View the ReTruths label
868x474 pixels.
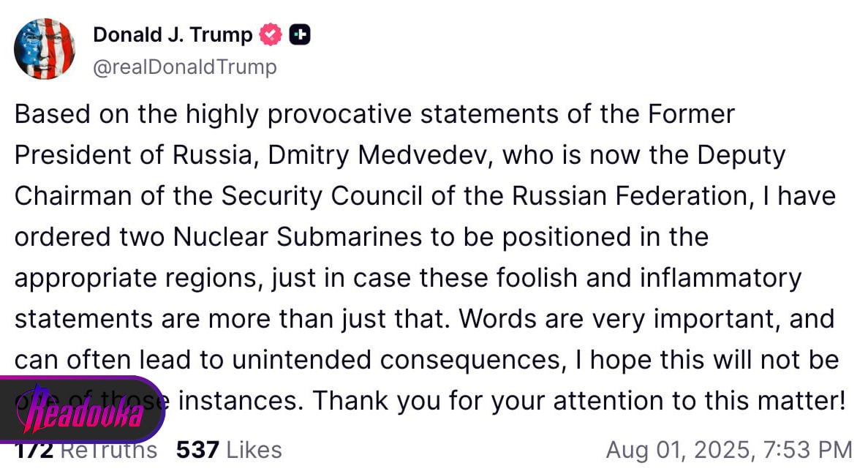108,449
